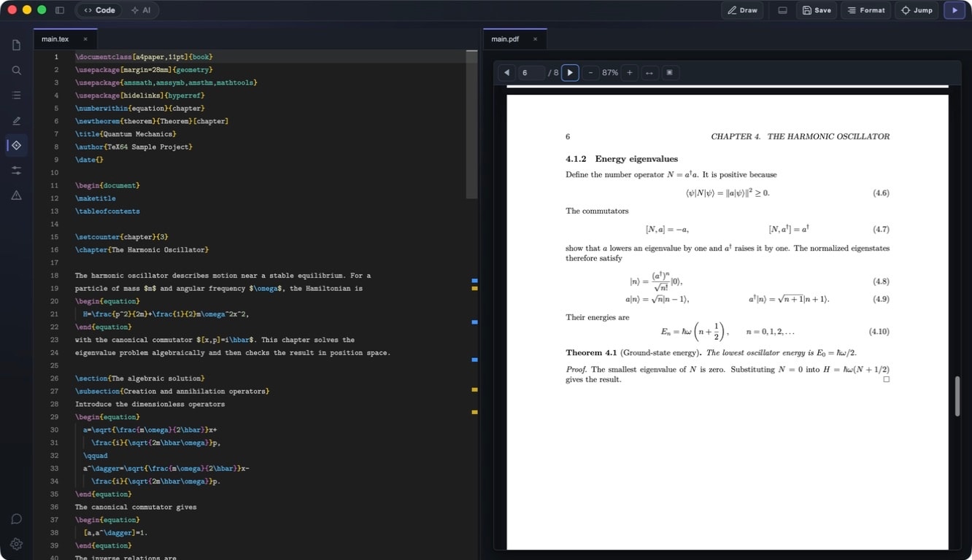Switch to AI mode

click(x=140, y=10)
